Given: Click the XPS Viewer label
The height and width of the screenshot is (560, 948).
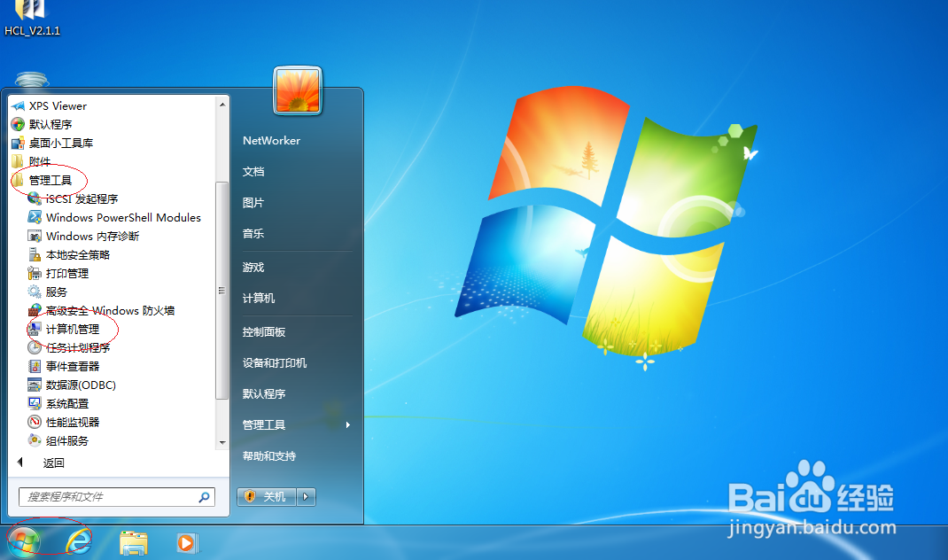Looking at the screenshot, I should click(58, 105).
